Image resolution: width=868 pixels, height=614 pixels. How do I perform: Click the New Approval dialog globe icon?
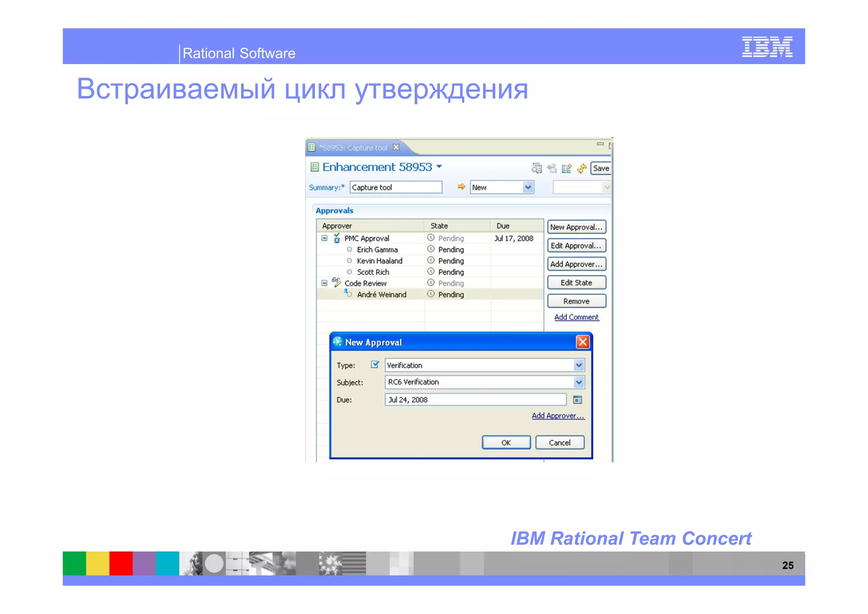click(338, 342)
